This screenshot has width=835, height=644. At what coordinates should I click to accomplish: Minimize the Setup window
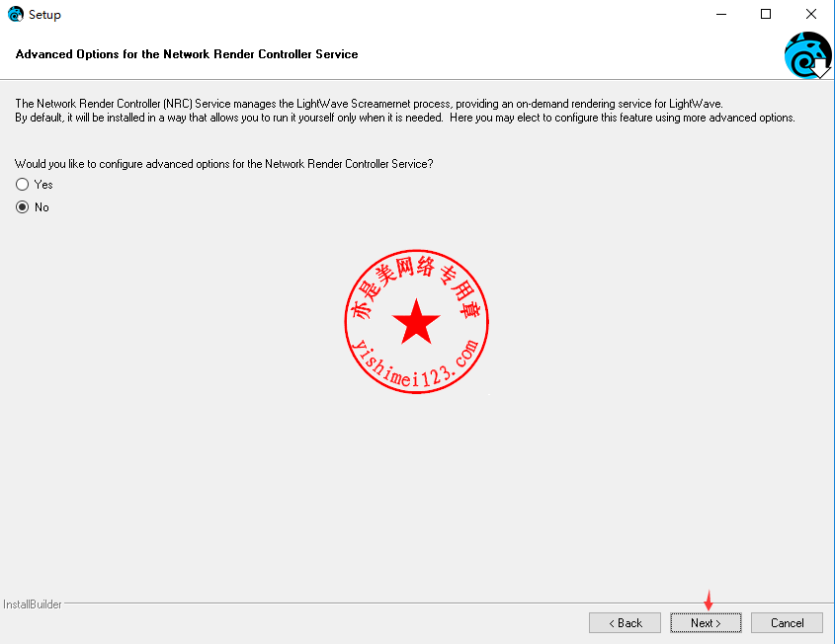tap(721, 15)
